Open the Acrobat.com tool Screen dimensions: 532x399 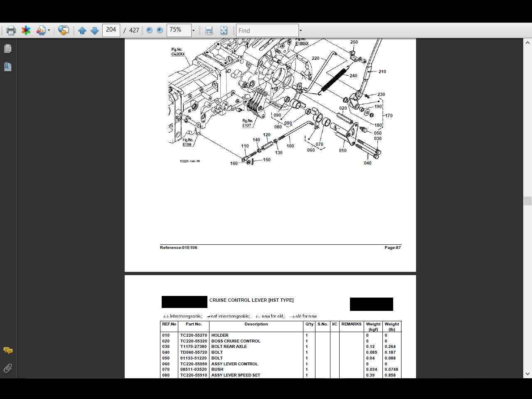click(26, 30)
